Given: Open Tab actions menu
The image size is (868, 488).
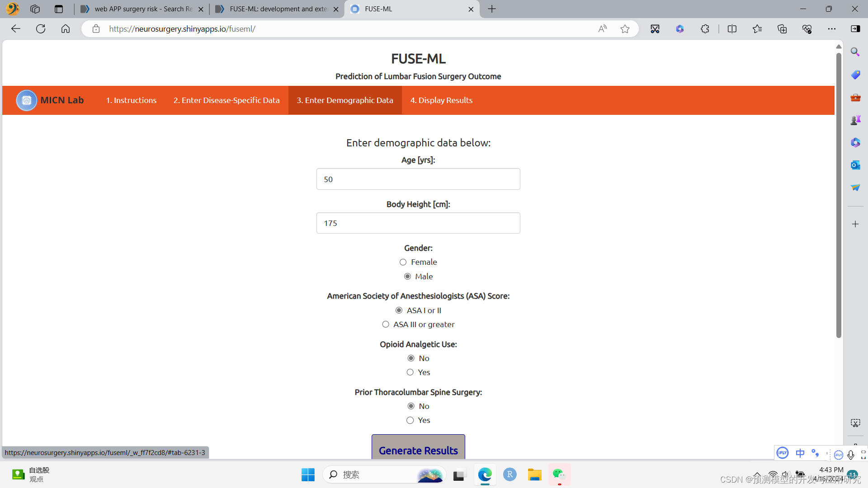Looking at the screenshot, I should (x=58, y=9).
